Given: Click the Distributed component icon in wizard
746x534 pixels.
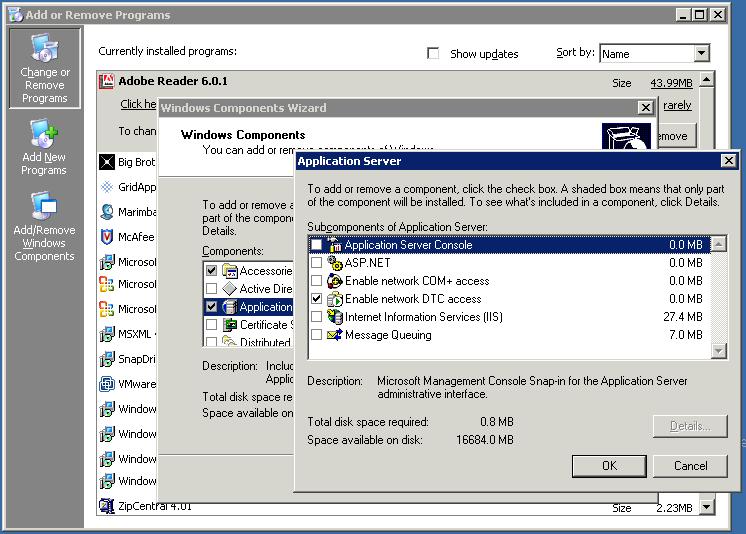Looking at the screenshot, I should pyautogui.click(x=230, y=341).
